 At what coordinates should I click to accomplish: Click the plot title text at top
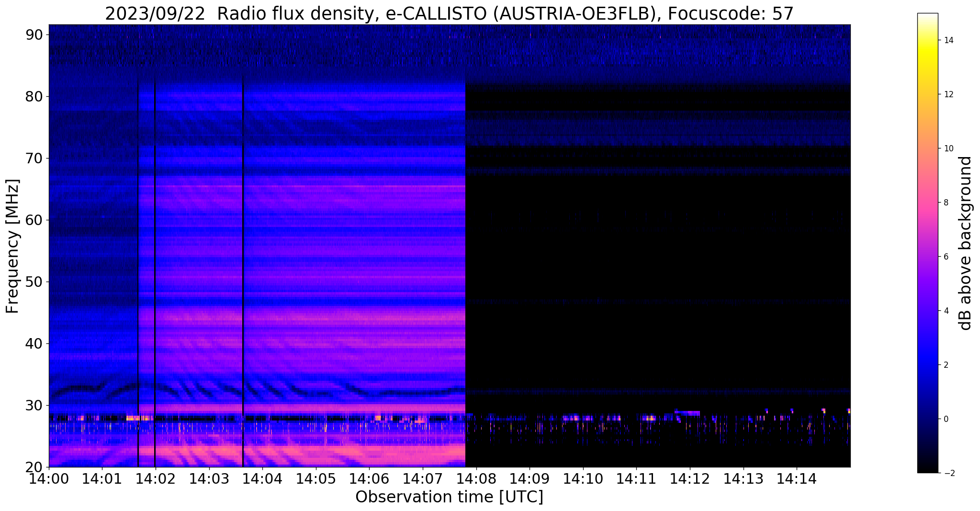[x=449, y=14]
